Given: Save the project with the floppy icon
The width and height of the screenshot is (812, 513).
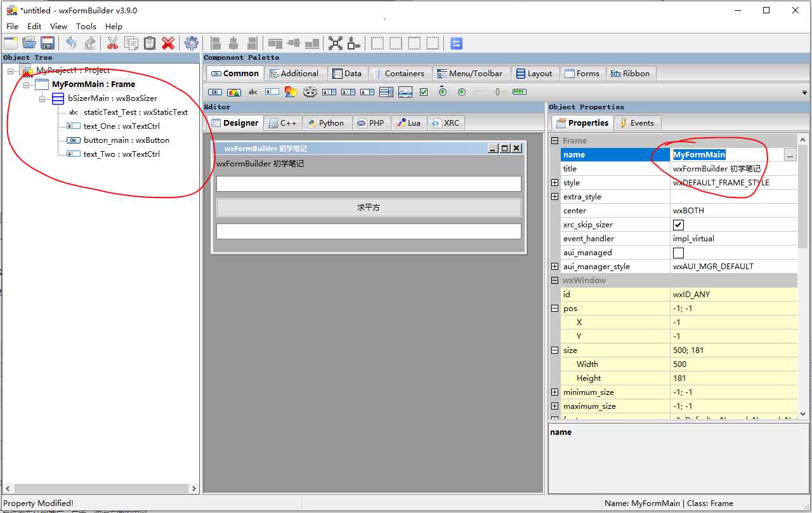Looking at the screenshot, I should click(48, 43).
